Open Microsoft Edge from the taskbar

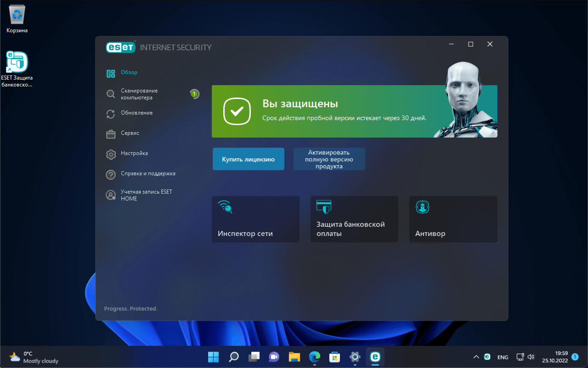(x=314, y=356)
